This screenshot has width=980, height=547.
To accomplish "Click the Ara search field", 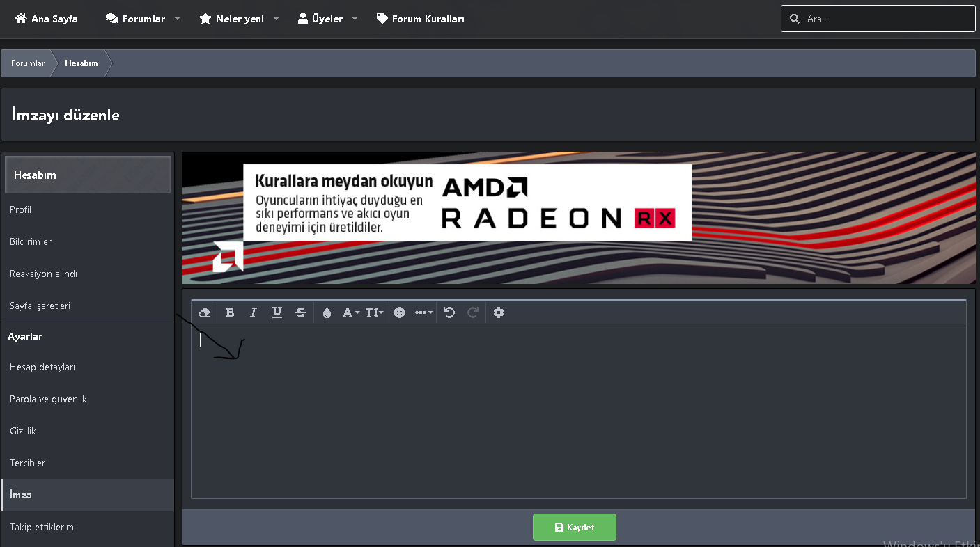I will (878, 19).
